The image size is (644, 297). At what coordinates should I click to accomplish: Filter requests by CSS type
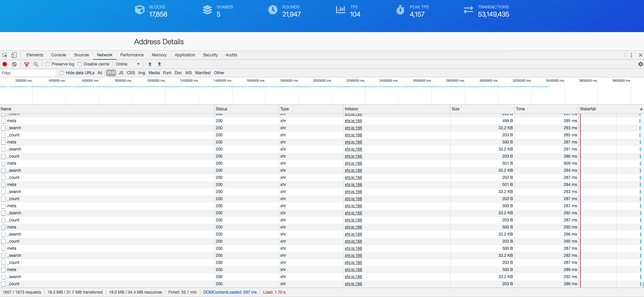pos(131,73)
